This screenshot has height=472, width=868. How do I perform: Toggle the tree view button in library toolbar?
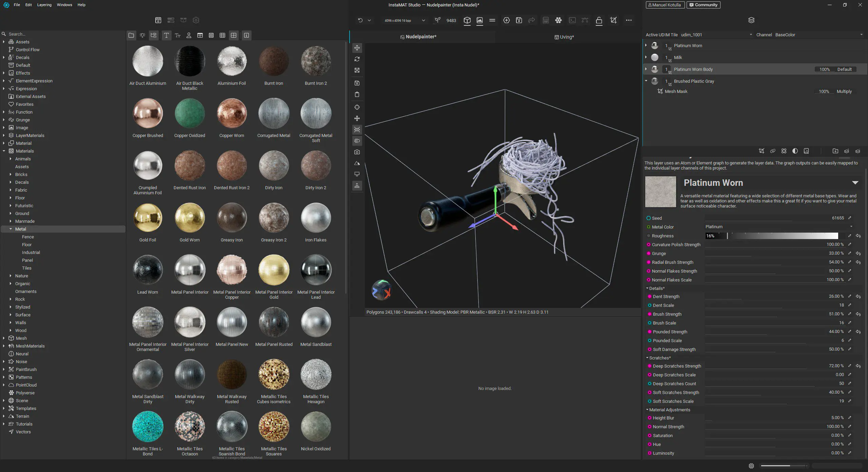coord(154,35)
